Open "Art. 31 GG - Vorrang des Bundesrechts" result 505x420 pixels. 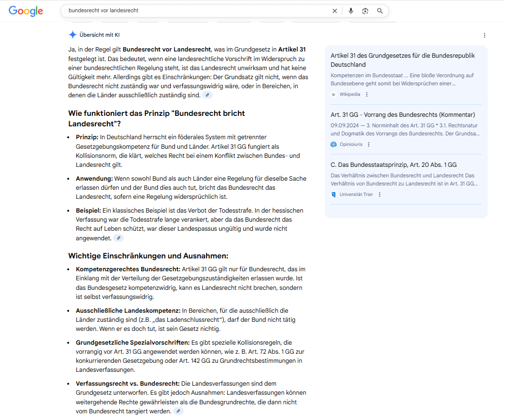(402, 115)
